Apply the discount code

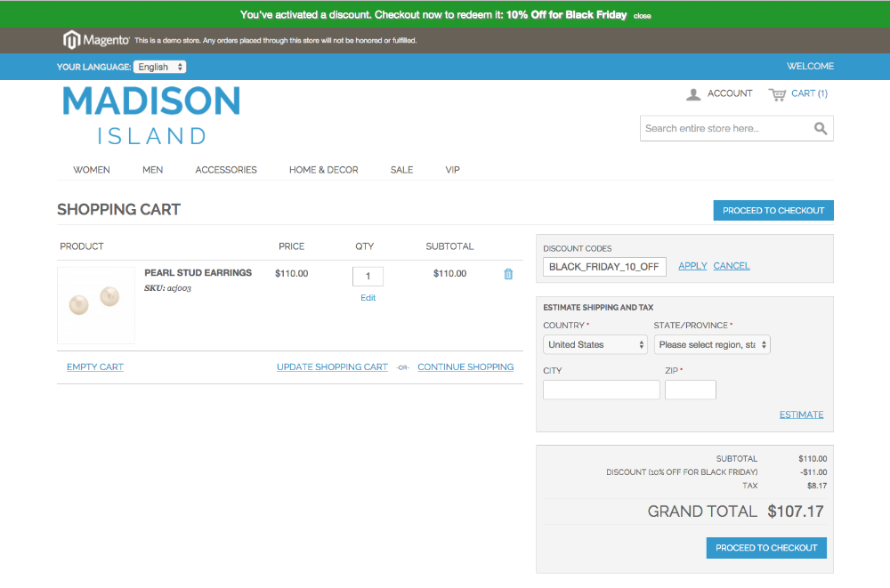coord(692,266)
